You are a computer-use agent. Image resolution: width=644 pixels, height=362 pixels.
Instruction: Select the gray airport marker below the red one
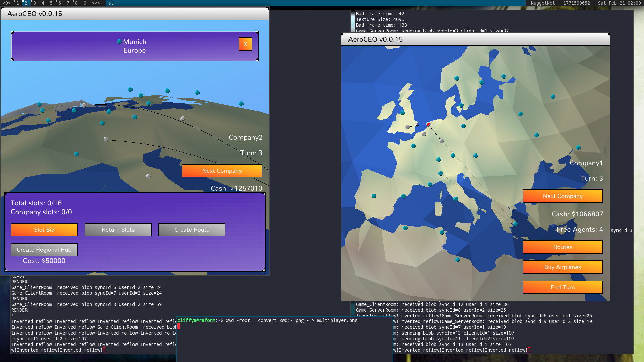coord(424,134)
